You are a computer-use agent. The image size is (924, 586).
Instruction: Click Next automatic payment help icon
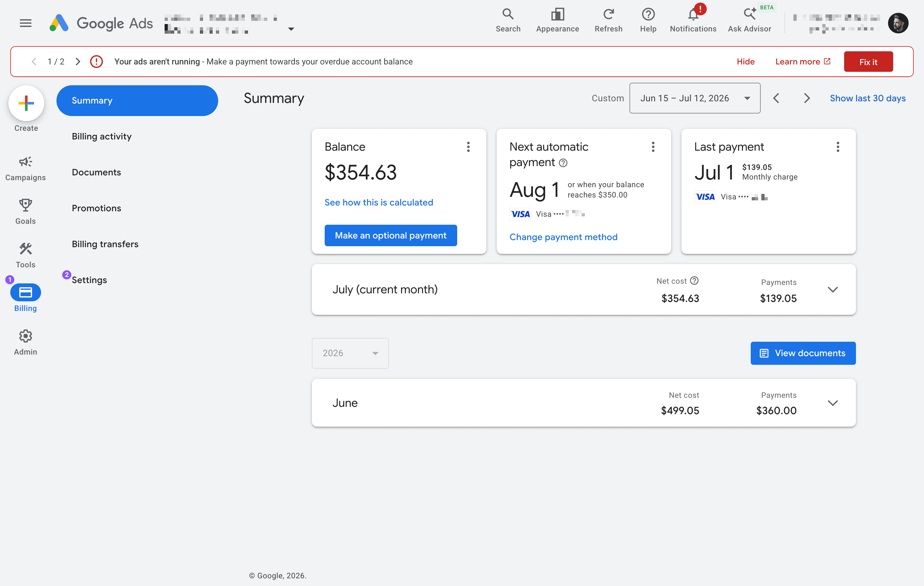562,163
